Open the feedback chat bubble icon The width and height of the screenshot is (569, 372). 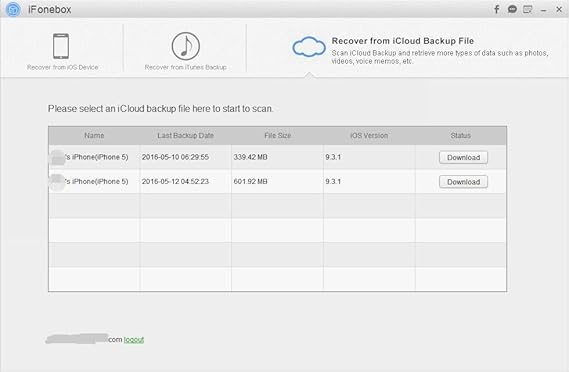(512, 9)
